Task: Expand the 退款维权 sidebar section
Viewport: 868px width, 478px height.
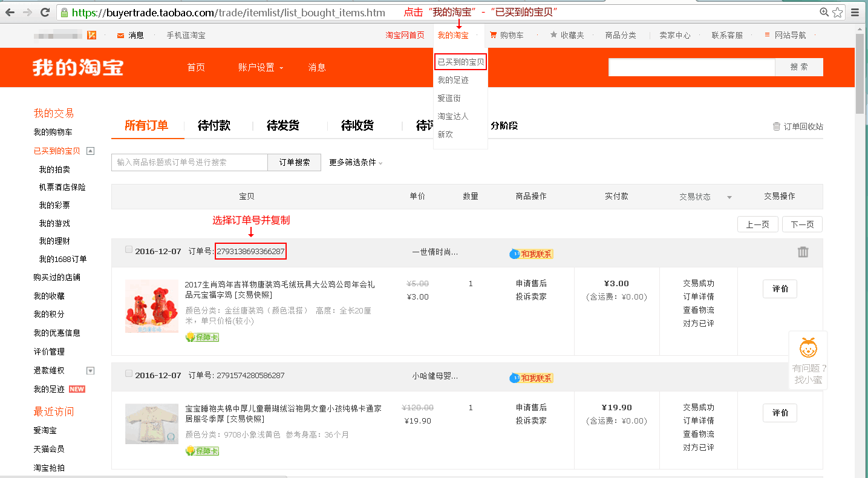Action: 91,370
